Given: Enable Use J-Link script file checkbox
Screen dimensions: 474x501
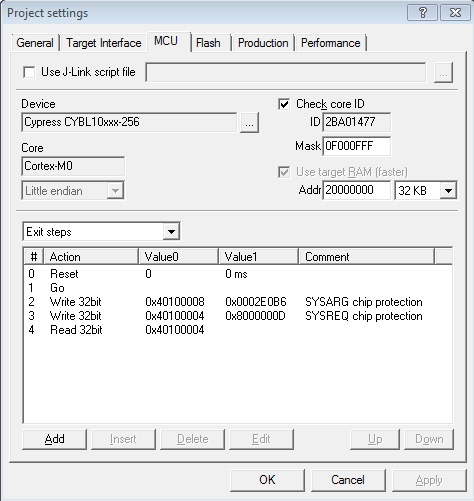Looking at the screenshot, I should [x=29, y=72].
